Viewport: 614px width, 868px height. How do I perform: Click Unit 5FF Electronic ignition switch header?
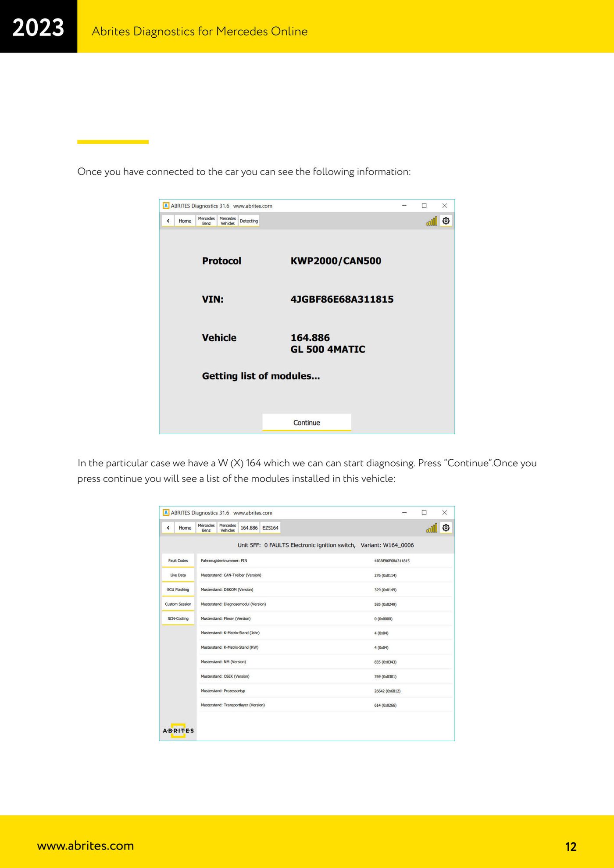pos(325,545)
